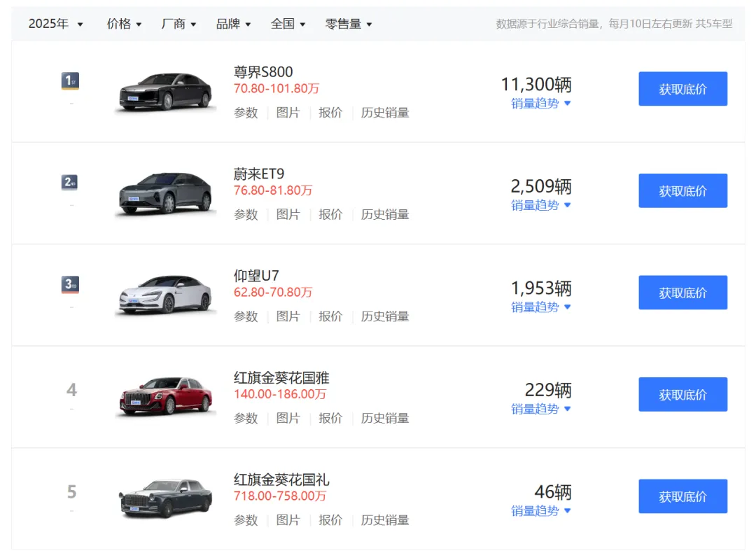
Task: Expand the 2025年 year dropdown
Action: point(55,24)
